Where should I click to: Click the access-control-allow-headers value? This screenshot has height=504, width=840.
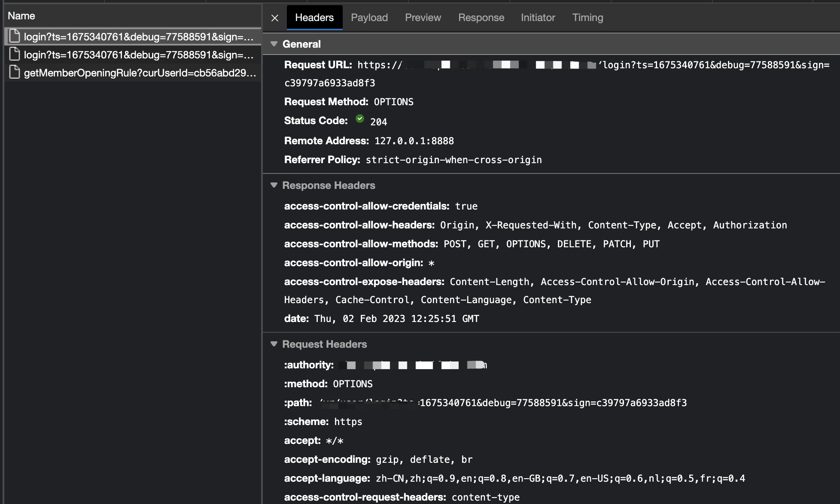click(x=613, y=225)
